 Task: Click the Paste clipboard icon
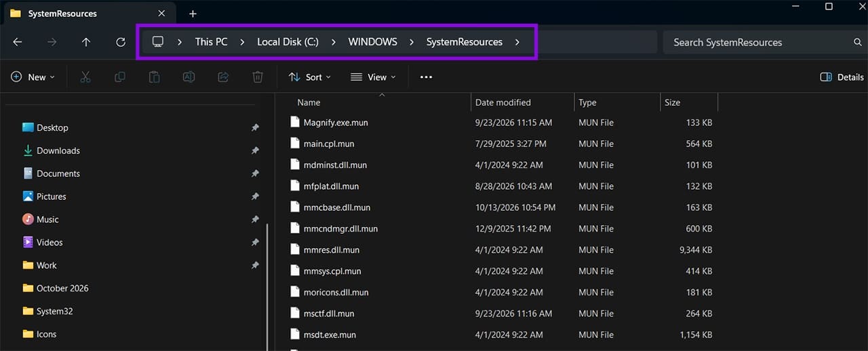click(155, 77)
